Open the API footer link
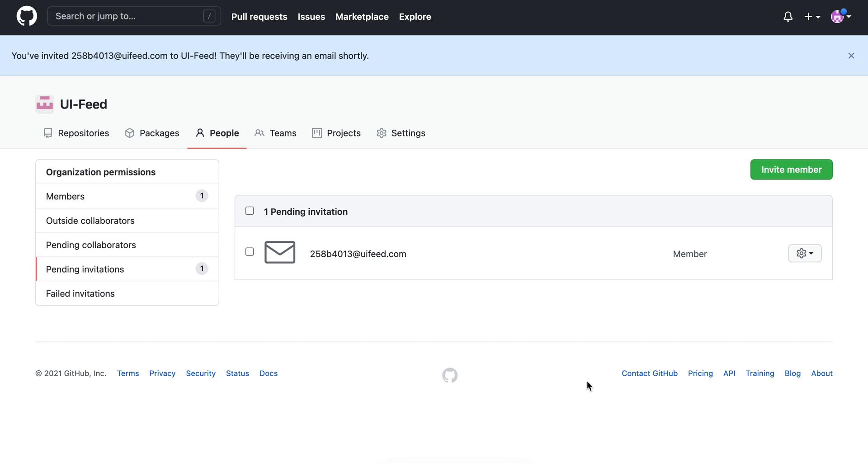The width and height of the screenshot is (868, 463). pyautogui.click(x=729, y=373)
